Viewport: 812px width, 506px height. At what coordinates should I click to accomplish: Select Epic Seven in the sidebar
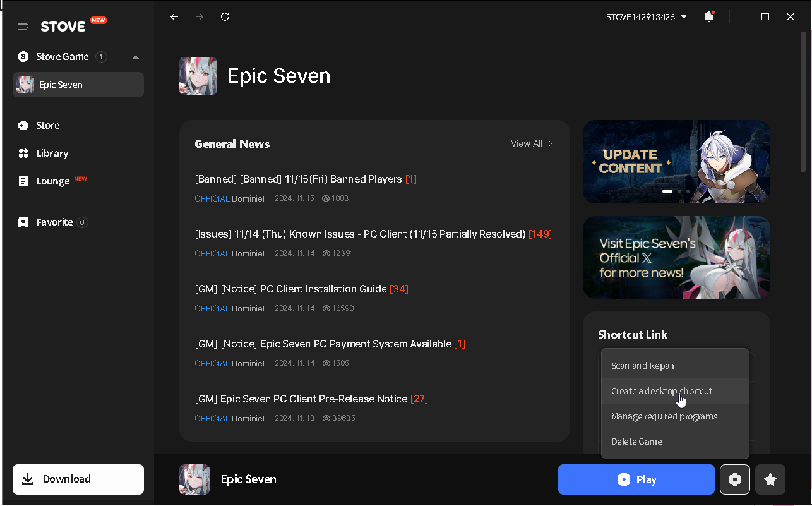(x=78, y=85)
